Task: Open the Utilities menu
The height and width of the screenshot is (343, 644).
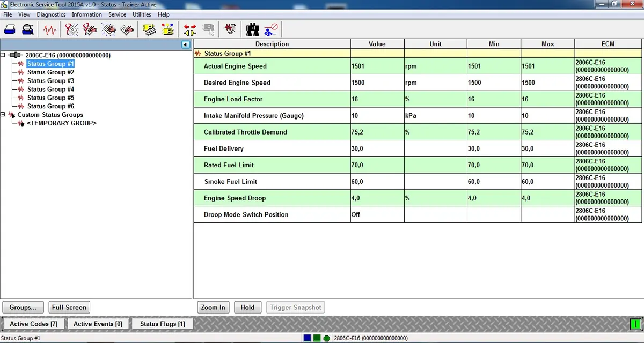Action: coord(142,14)
